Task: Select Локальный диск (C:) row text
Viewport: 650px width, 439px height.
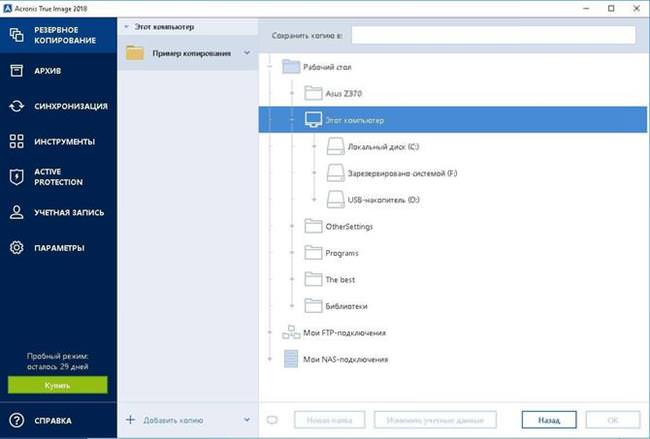Action: (x=383, y=147)
